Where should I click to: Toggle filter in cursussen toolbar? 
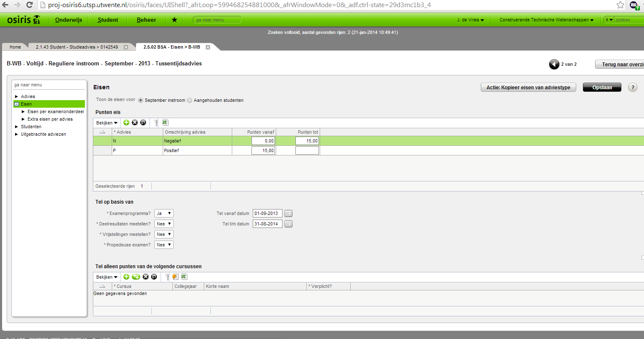click(167, 277)
